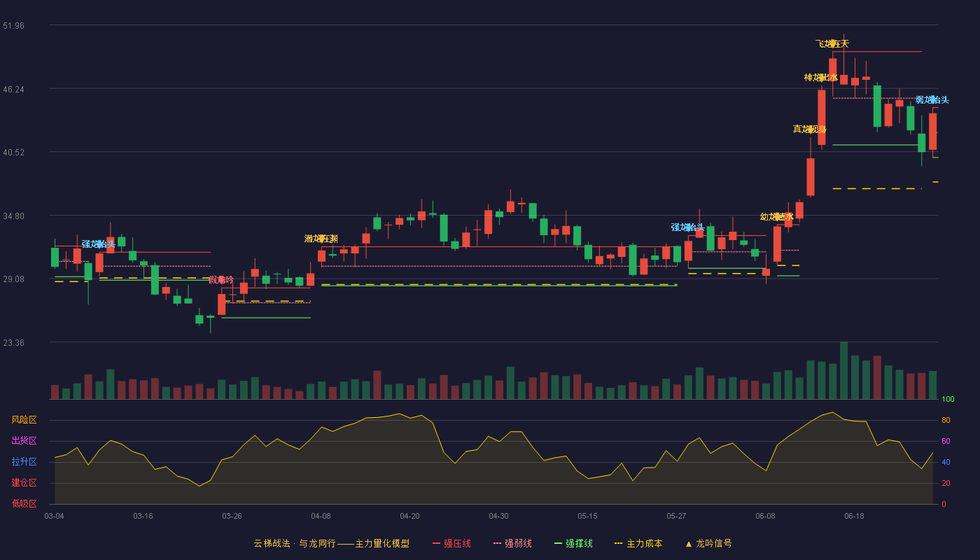The image size is (980, 560).
Task: Click the 40.52 price axis label
Action: point(14,153)
